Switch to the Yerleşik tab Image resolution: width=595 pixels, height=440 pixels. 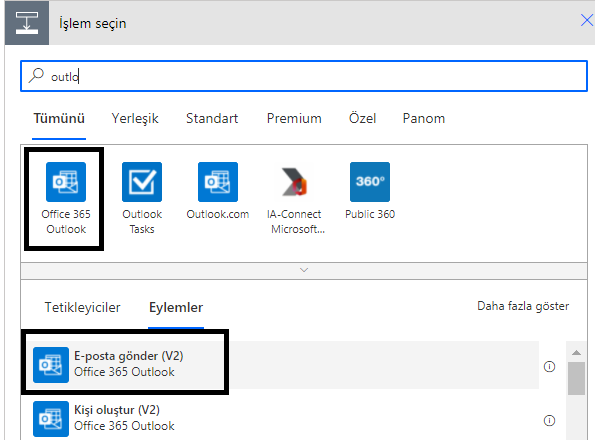[x=135, y=118]
